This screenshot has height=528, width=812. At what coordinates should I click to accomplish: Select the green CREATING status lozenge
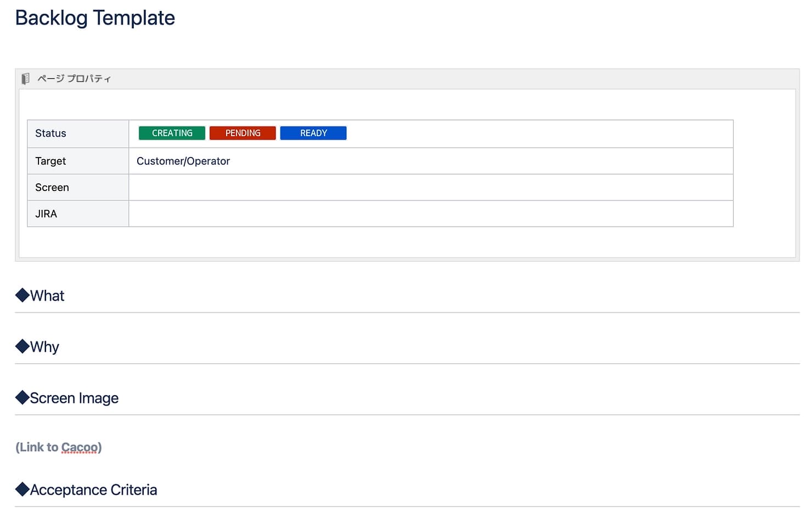172,133
